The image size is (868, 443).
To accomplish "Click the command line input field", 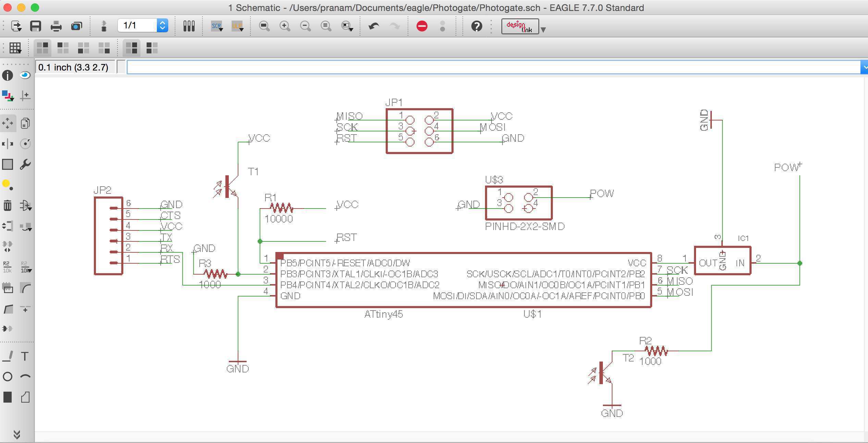I will point(493,67).
